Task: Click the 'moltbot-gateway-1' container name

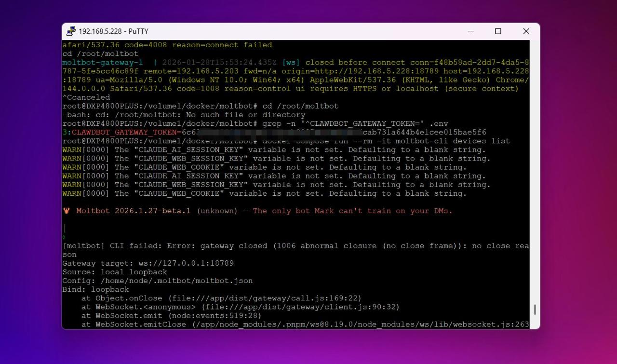Action: click(103, 62)
